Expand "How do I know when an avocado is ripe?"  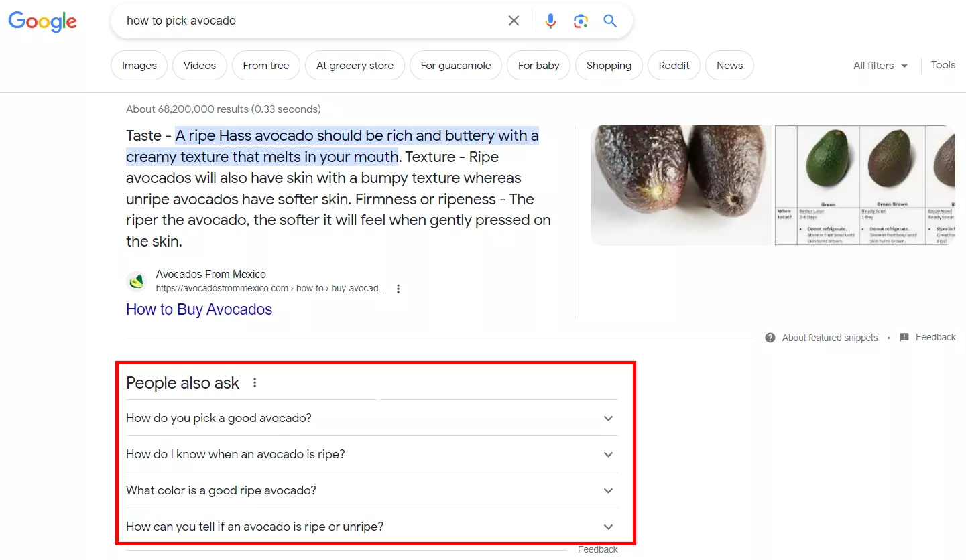coord(371,454)
